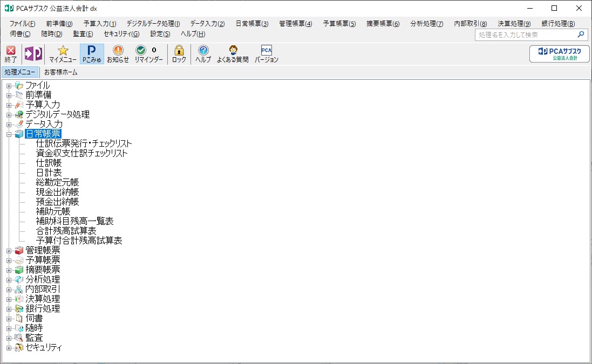Screen dimensions: 592x364
Task: Select 総勘定元帳 in the tree
Action: point(57,182)
